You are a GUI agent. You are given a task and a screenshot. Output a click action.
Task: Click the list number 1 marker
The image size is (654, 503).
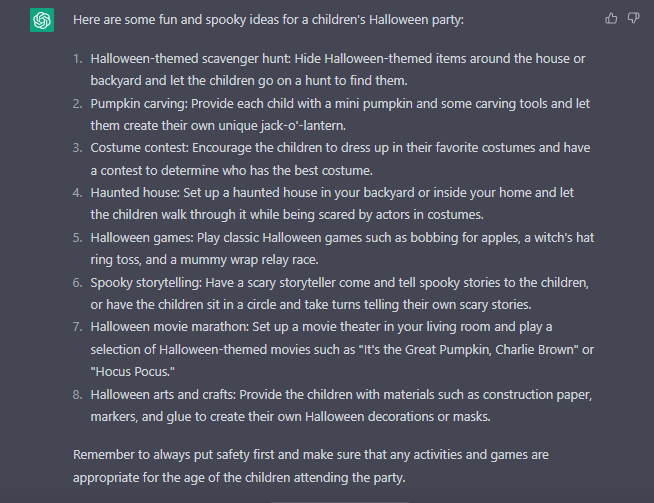click(78, 59)
